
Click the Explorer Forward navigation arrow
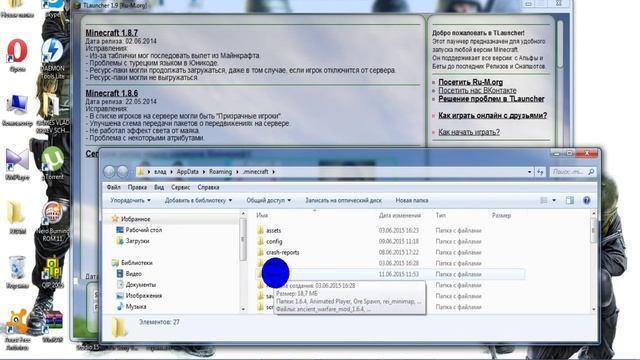coord(123,172)
